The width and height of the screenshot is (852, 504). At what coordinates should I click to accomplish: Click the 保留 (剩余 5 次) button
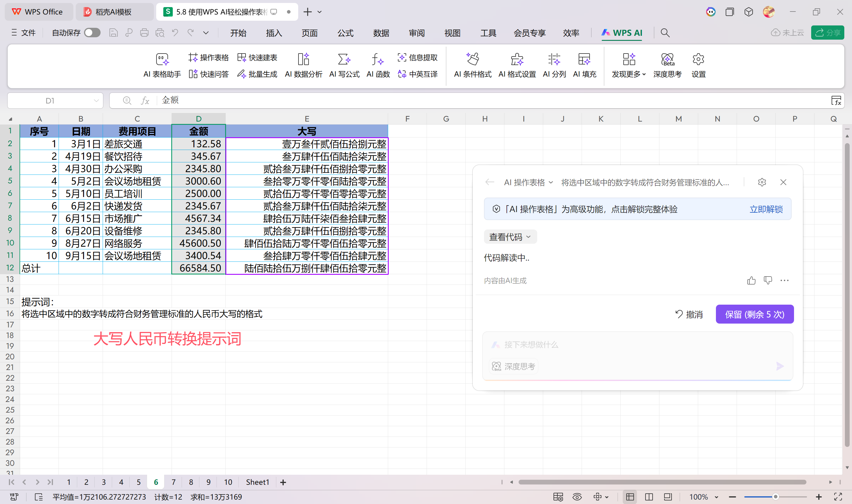coord(755,314)
